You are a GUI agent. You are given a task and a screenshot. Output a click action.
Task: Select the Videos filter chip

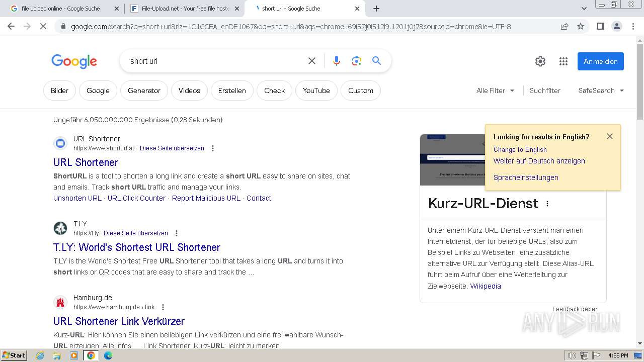point(189,90)
